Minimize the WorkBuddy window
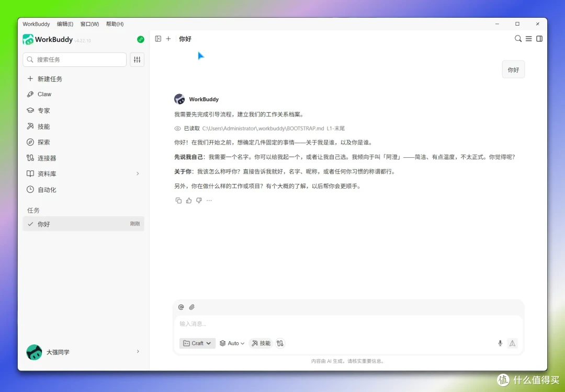The height and width of the screenshot is (392, 565). pos(497,24)
